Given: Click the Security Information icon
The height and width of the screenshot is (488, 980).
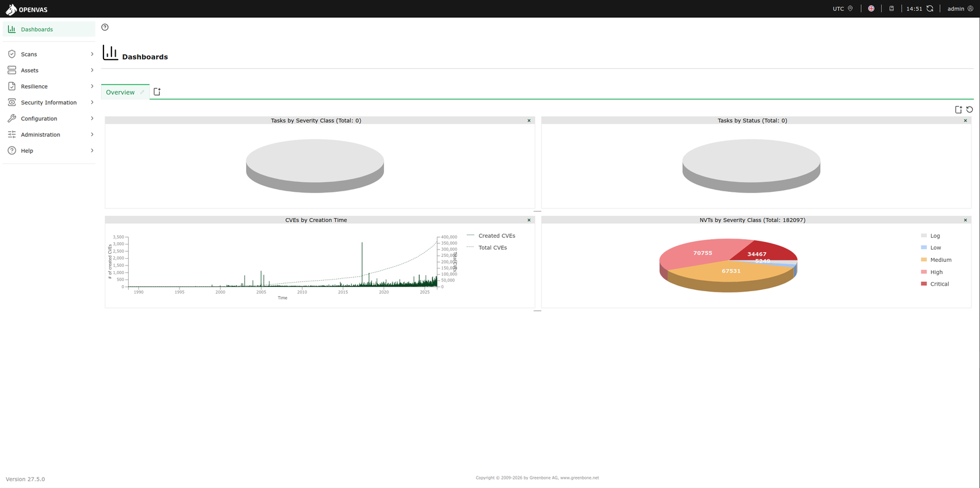Looking at the screenshot, I should [x=12, y=102].
